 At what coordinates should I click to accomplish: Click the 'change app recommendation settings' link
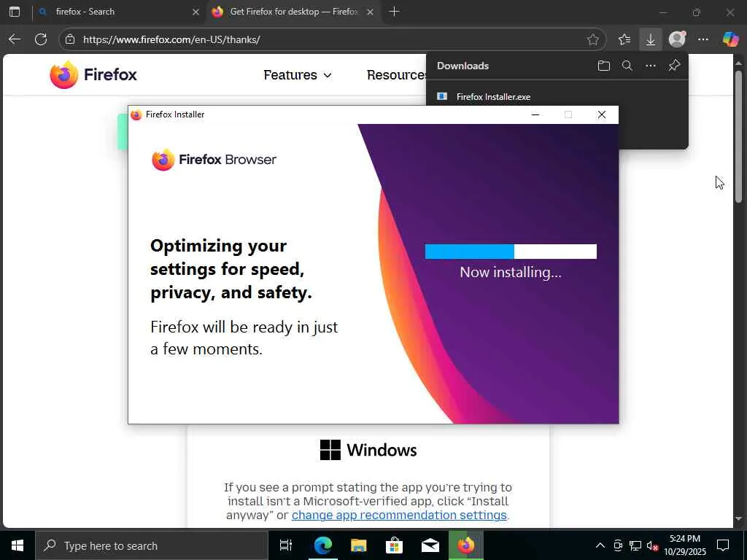pyautogui.click(x=399, y=515)
